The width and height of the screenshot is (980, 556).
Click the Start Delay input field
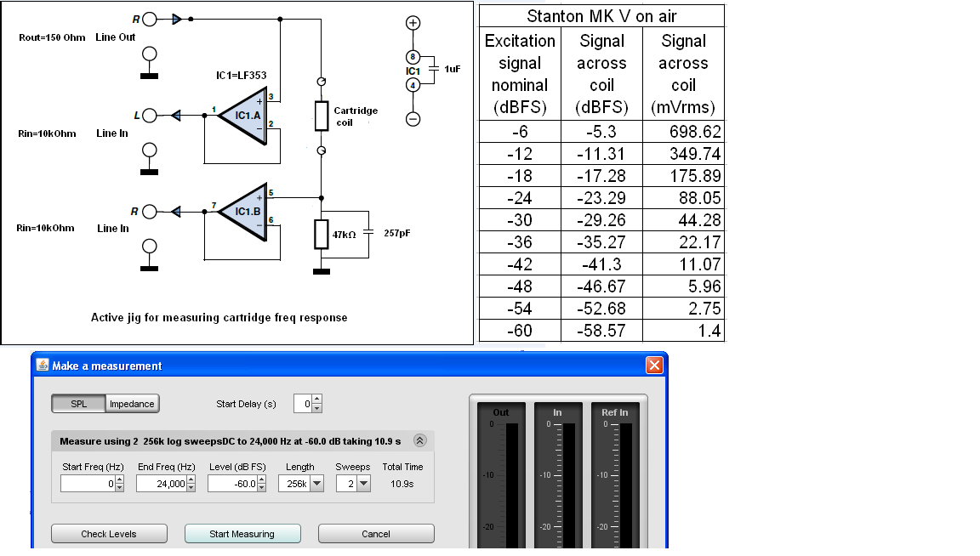coord(303,404)
